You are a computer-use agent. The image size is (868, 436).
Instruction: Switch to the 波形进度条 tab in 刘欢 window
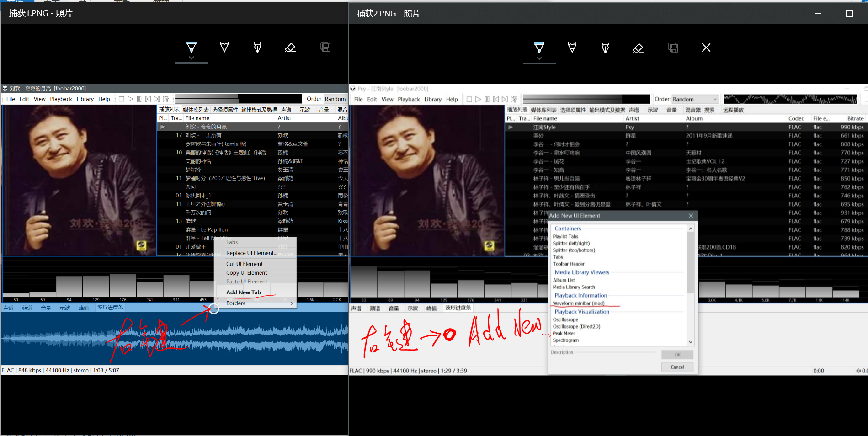point(110,308)
